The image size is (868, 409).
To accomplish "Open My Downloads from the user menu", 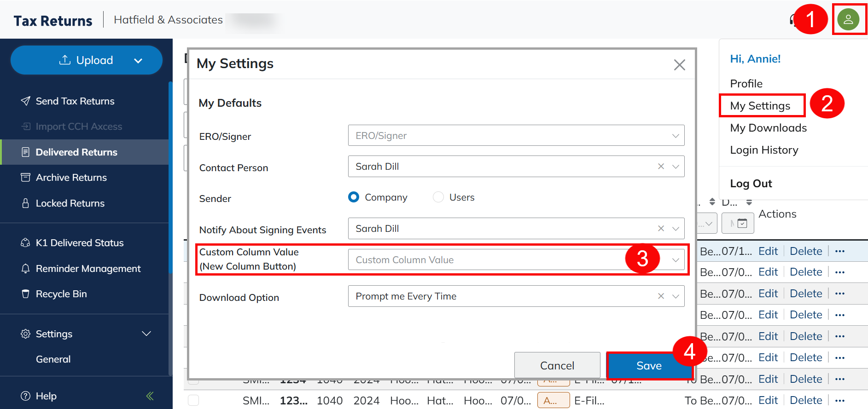I will point(768,128).
